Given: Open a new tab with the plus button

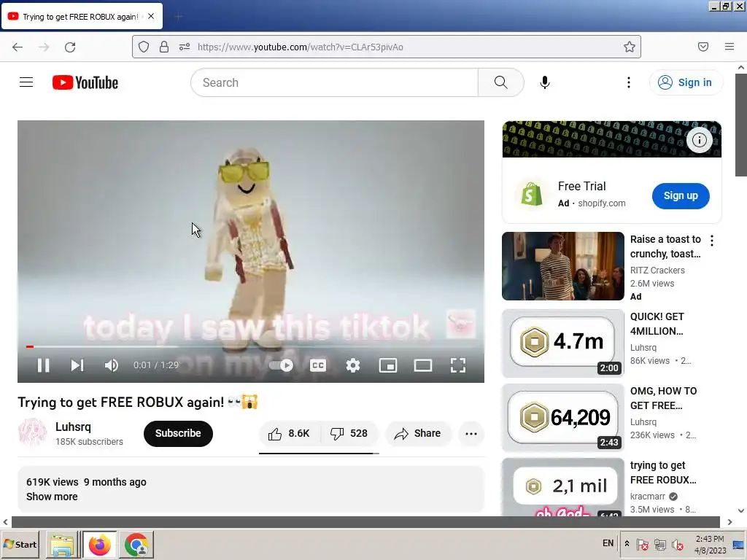Looking at the screenshot, I should click(x=178, y=17).
